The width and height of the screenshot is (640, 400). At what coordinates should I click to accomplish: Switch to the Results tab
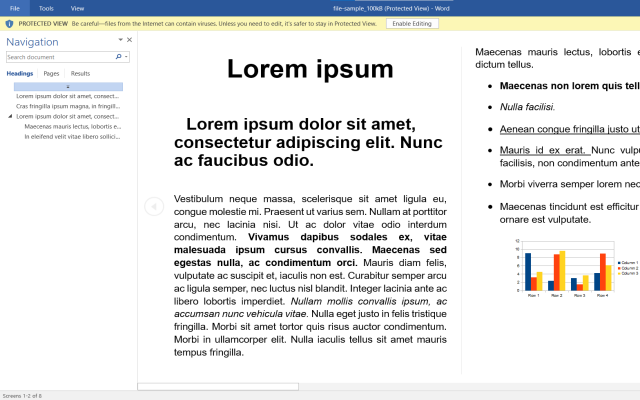click(80, 73)
